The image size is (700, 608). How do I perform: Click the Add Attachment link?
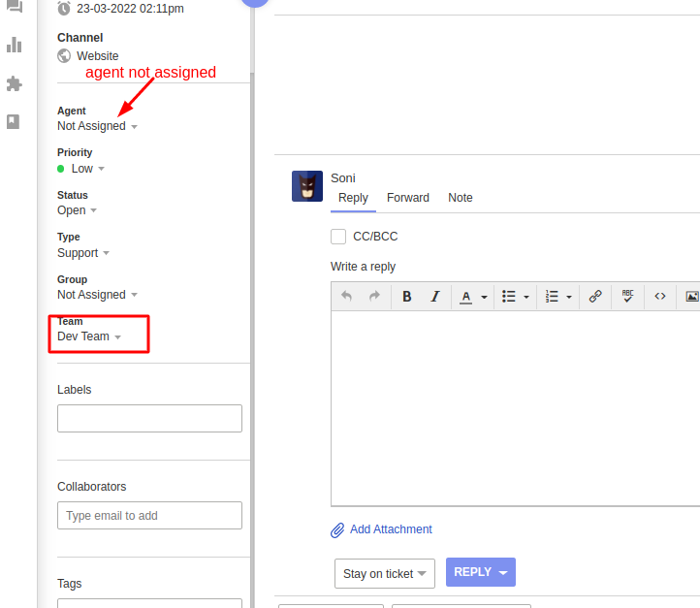click(391, 529)
